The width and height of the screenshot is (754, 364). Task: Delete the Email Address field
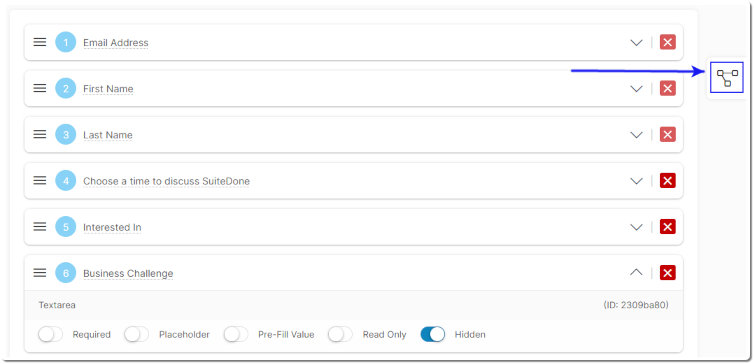[x=667, y=42]
